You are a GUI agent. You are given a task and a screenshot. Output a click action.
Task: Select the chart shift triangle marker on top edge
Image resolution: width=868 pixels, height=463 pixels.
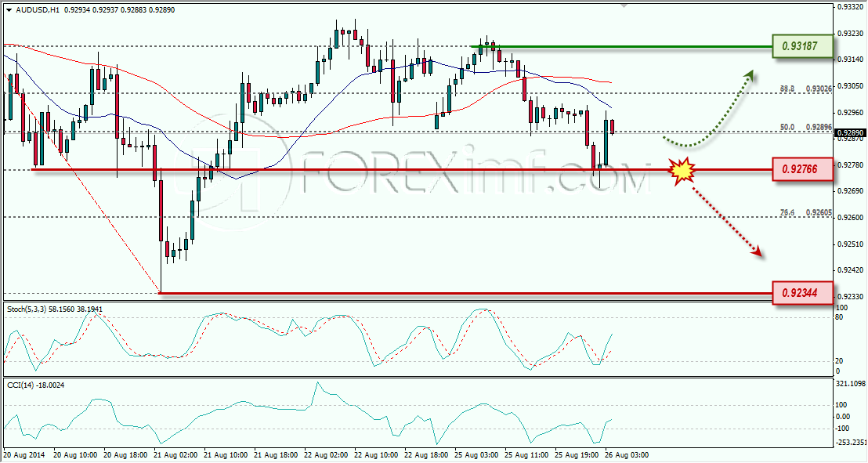coord(625,6)
